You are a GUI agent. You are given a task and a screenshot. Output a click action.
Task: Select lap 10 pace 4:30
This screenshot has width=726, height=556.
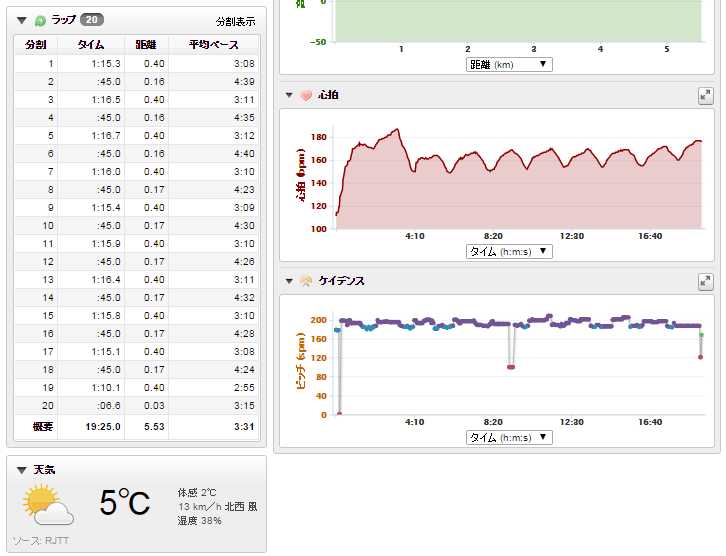(244, 226)
